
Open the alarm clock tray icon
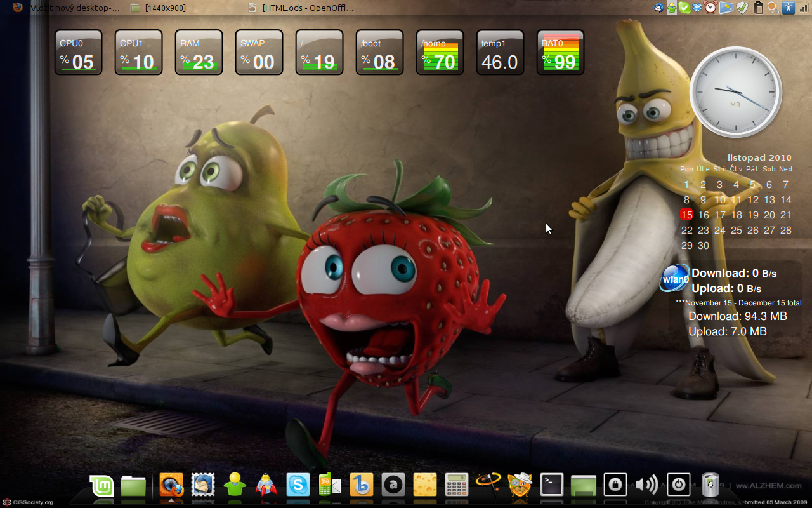tap(711, 8)
